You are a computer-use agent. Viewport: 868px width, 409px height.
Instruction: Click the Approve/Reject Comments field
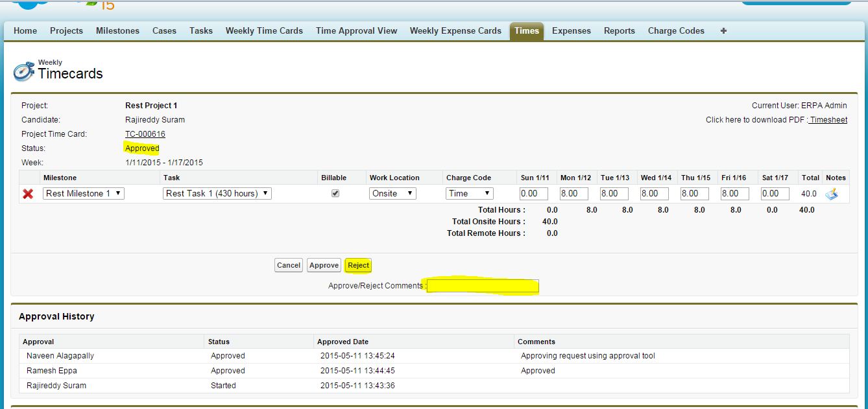(x=483, y=286)
